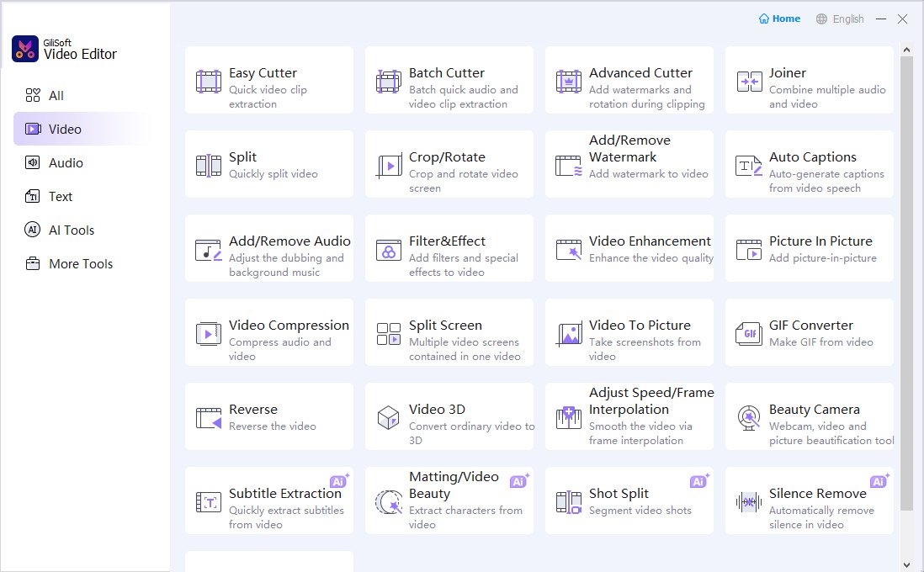Open the Video 3D cube icon
This screenshot has height=572, width=924.
click(x=388, y=418)
